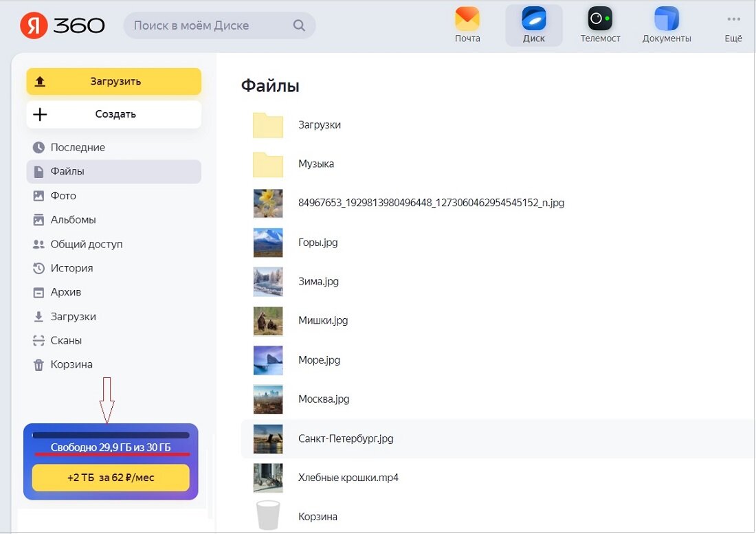Click the Корзина trash can in file list
Viewport: 756px width, 534px height.
click(268, 515)
